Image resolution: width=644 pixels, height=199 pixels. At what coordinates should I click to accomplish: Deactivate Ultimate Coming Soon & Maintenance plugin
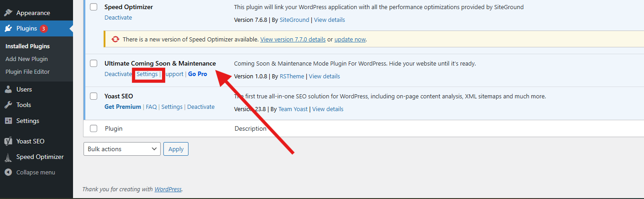click(118, 74)
